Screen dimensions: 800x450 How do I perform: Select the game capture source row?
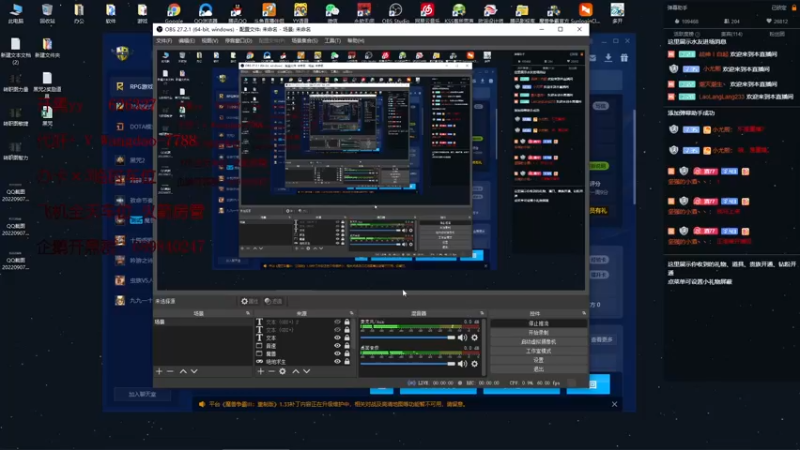click(x=304, y=362)
